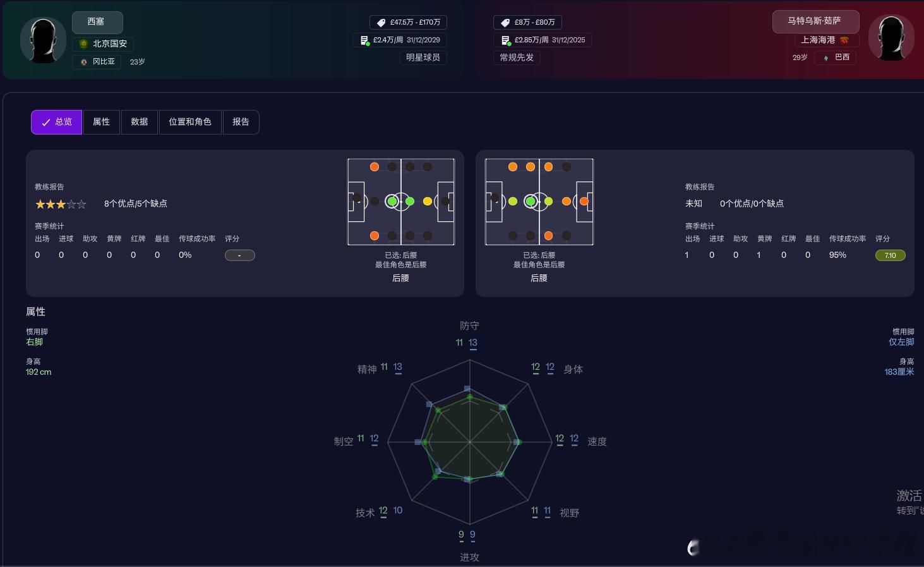Click 马特乌斯·茹萨's contract details icon

pyautogui.click(x=506, y=39)
